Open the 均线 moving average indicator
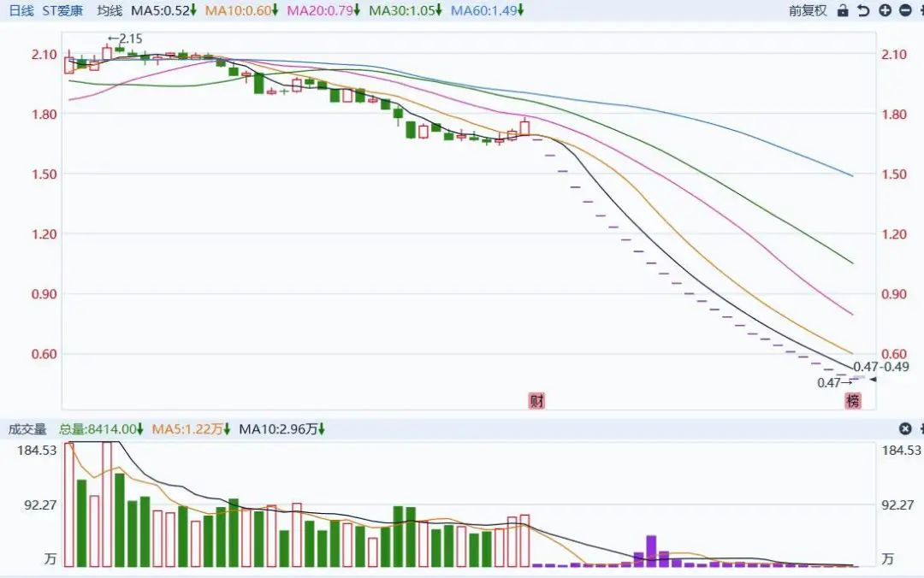 click(109, 10)
